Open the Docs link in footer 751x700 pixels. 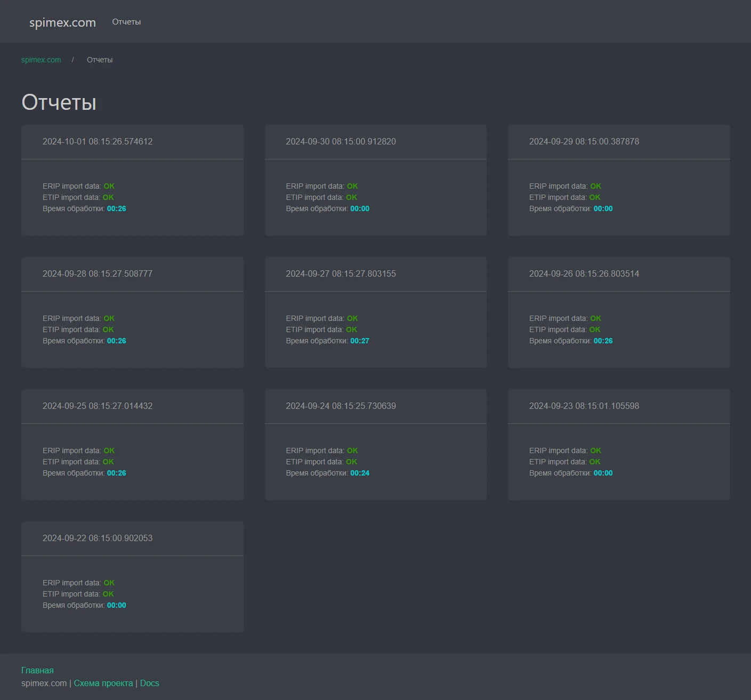click(149, 683)
